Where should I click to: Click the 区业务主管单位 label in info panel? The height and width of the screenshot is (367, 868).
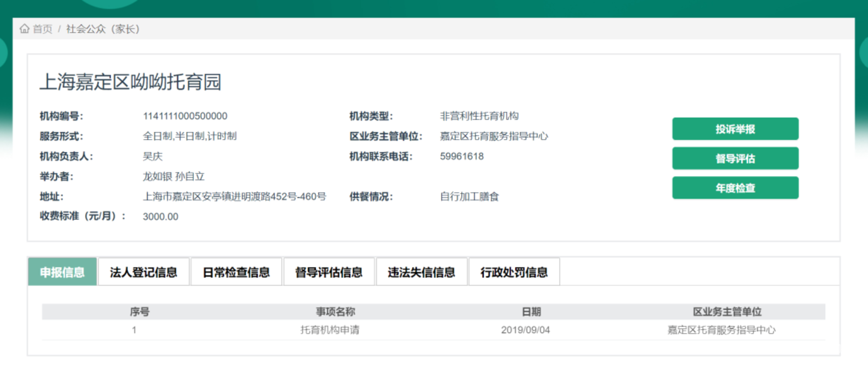point(387,136)
